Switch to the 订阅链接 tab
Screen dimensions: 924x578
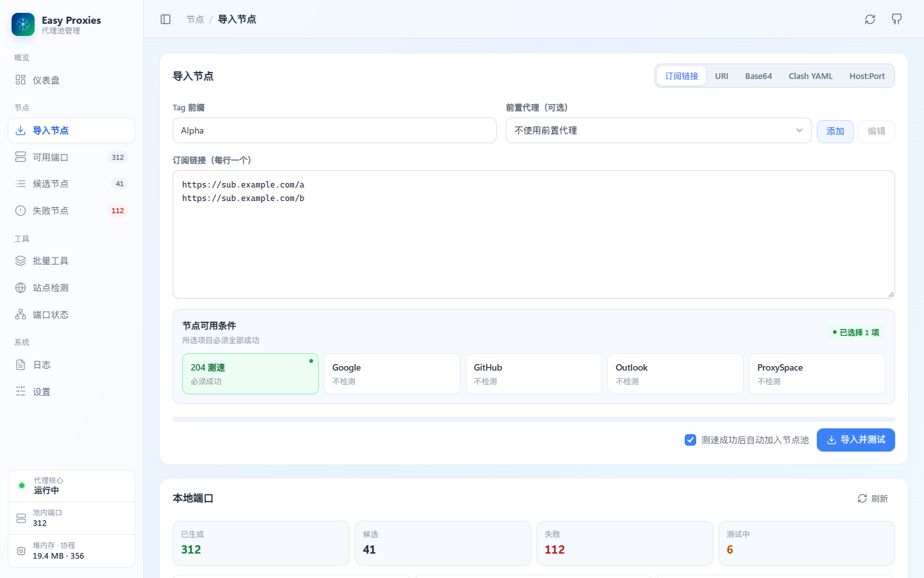681,76
